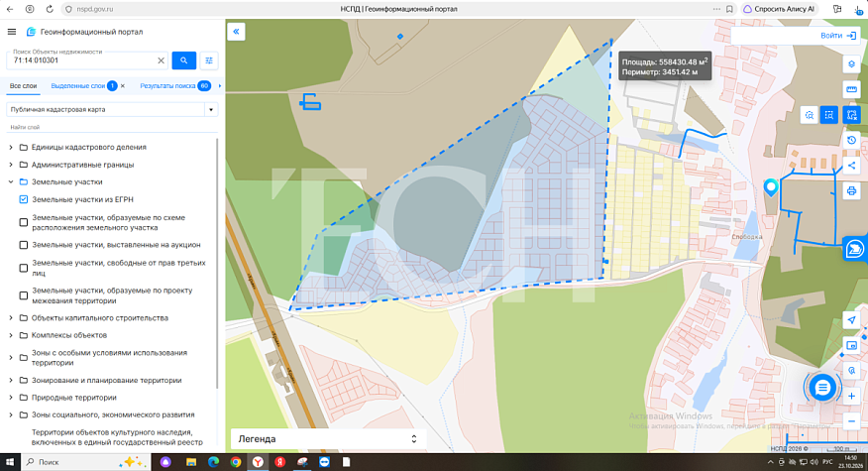Click the Windows taskbar Поиск box
The image size is (868, 471).
[x=86, y=462]
